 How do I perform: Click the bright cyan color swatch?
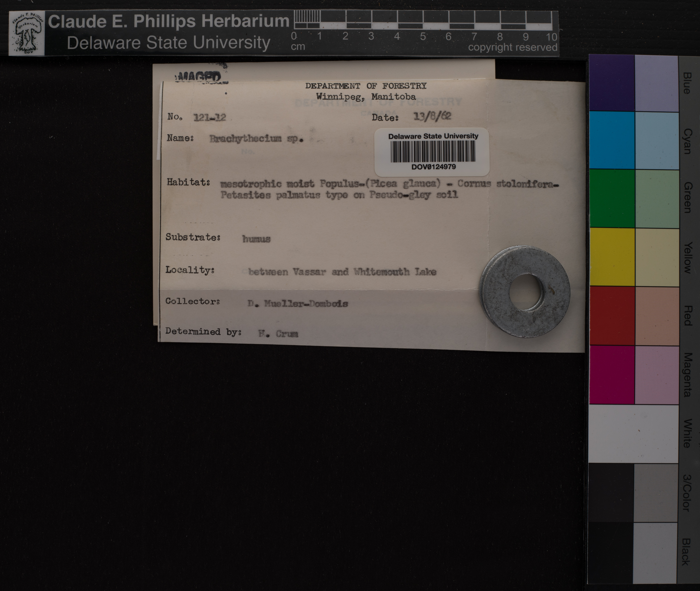612,140
